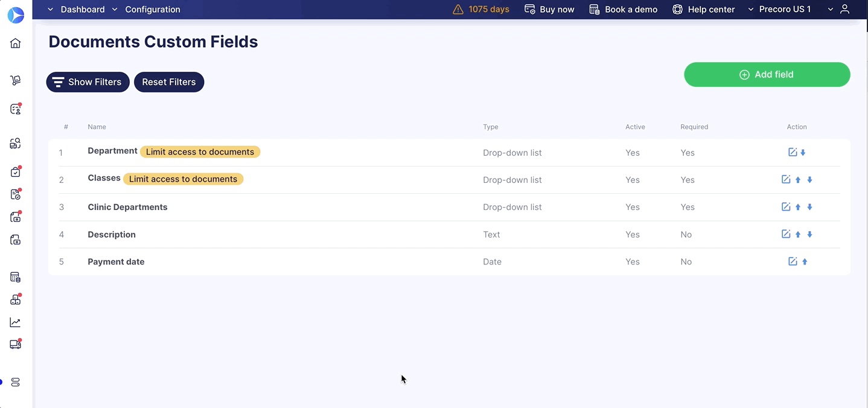Click the Type column header
868x408 pixels.
click(491, 127)
